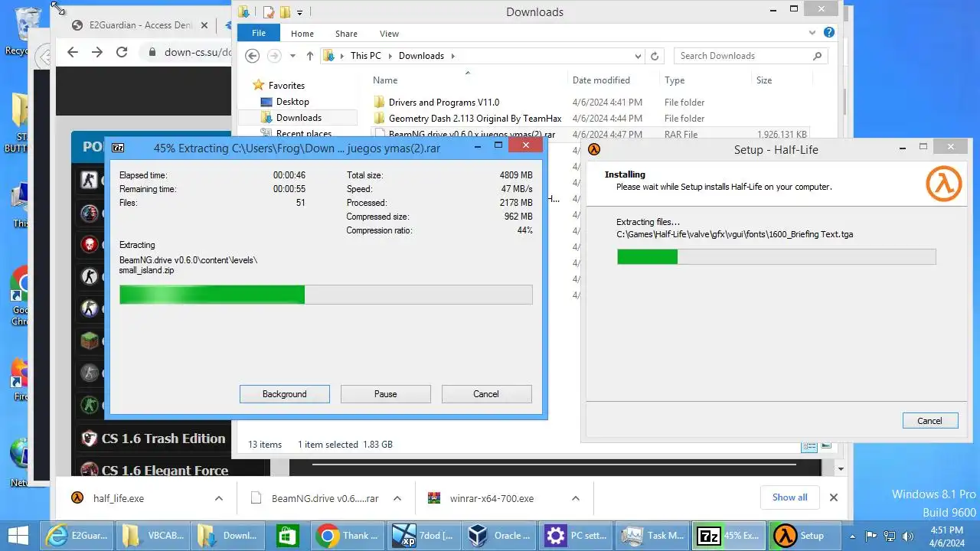Refresh the Downloads explorer address bar
This screenshot has width=980, height=551.
tap(655, 56)
